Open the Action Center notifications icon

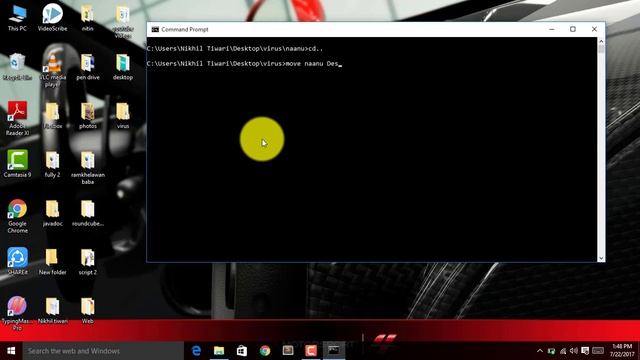coord(585,351)
